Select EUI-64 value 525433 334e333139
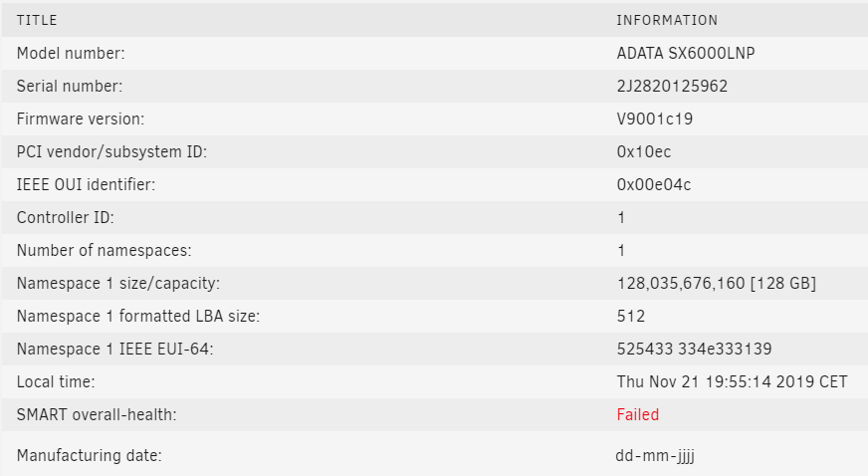868x476 pixels. pyautogui.click(x=694, y=349)
